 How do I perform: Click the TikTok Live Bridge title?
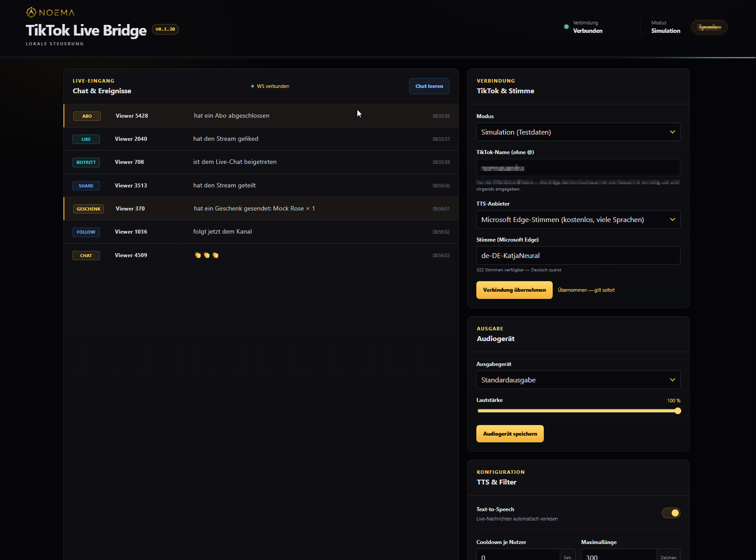(x=86, y=30)
